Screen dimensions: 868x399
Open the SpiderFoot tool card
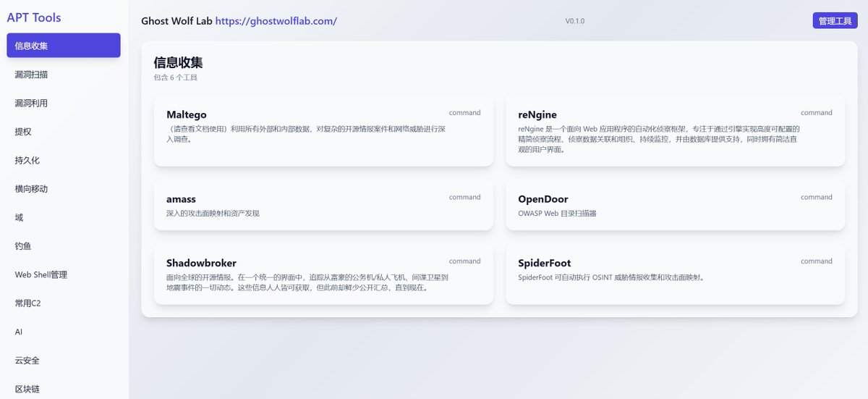pyautogui.click(x=675, y=274)
